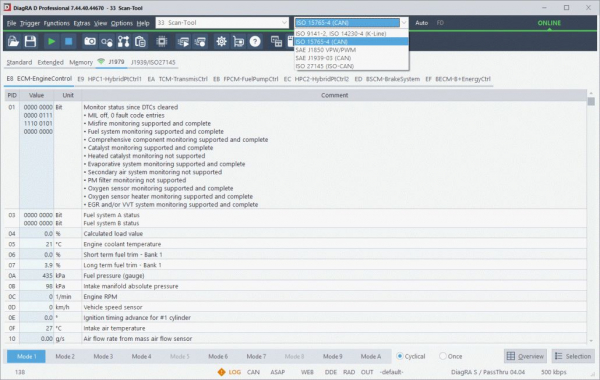Click the interface hardware toolbar icon
Screen dimensions: 600x380
(238, 42)
